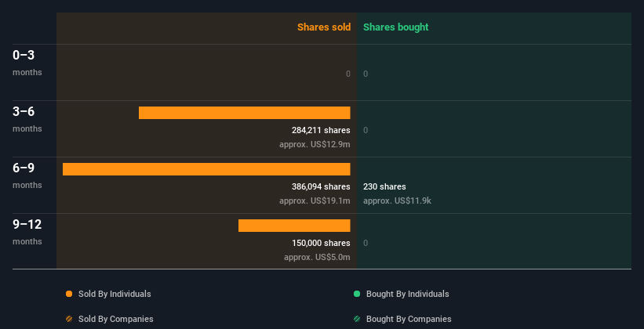644x329 pixels.
Task: Click the orange Sold By Individuals legend dot
Action: click(x=69, y=294)
